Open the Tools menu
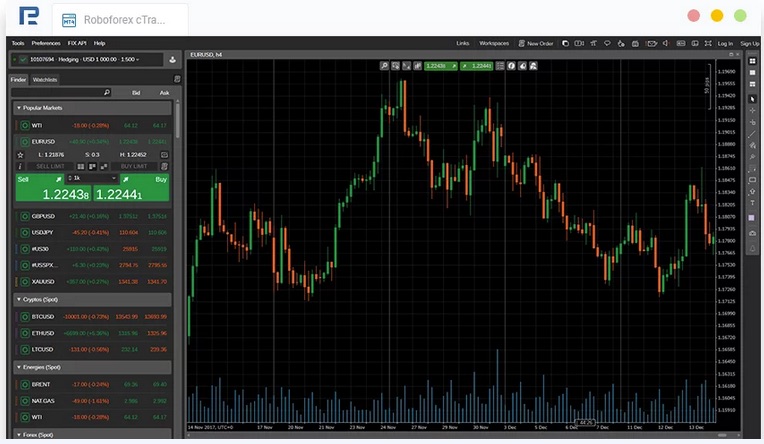The width and height of the screenshot is (764, 444). click(x=18, y=43)
